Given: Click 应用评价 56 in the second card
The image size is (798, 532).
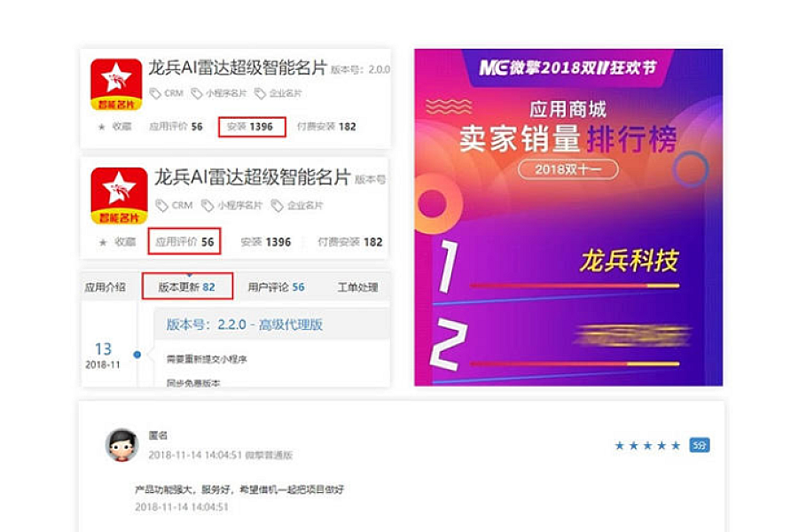Looking at the screenshot, I should pos(184,241).
